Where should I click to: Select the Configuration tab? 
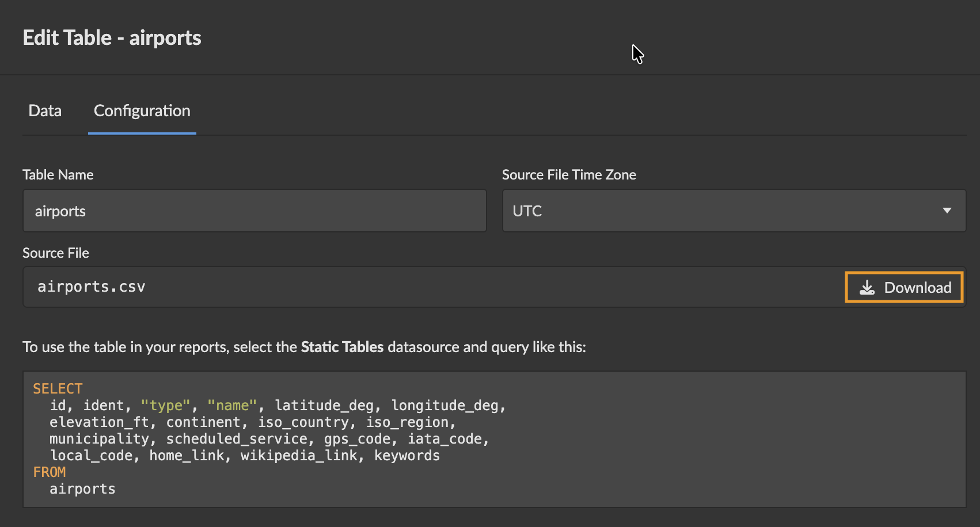point(142,110)
